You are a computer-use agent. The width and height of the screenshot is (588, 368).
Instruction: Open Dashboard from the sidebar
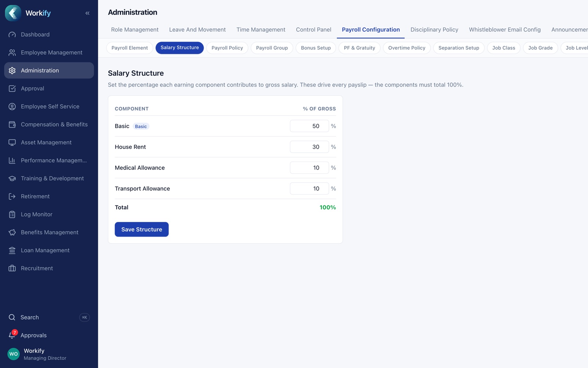coord(49,35)
